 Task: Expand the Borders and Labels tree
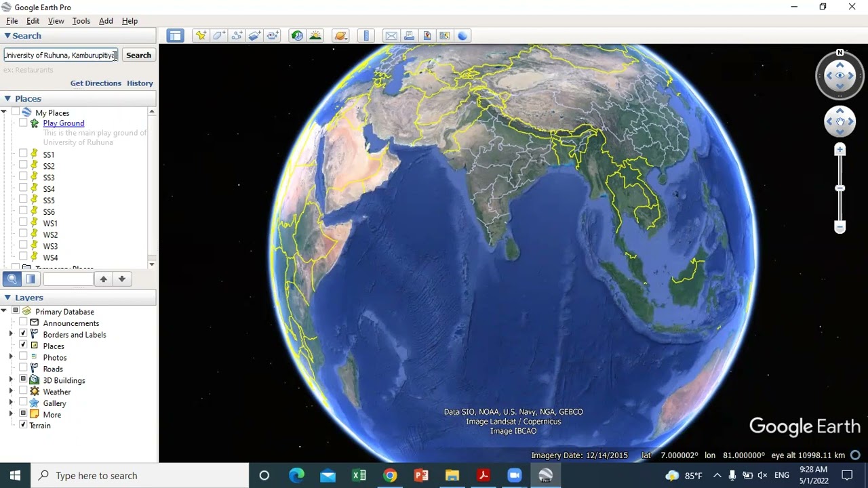(x=11, y=335)
